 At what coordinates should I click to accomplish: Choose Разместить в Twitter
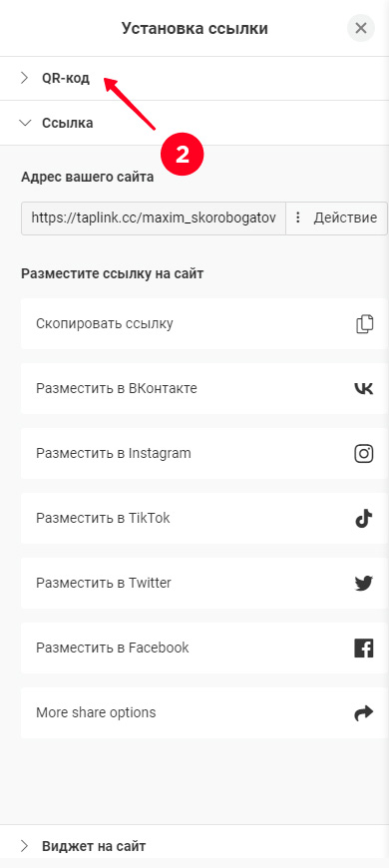point(203,583)
